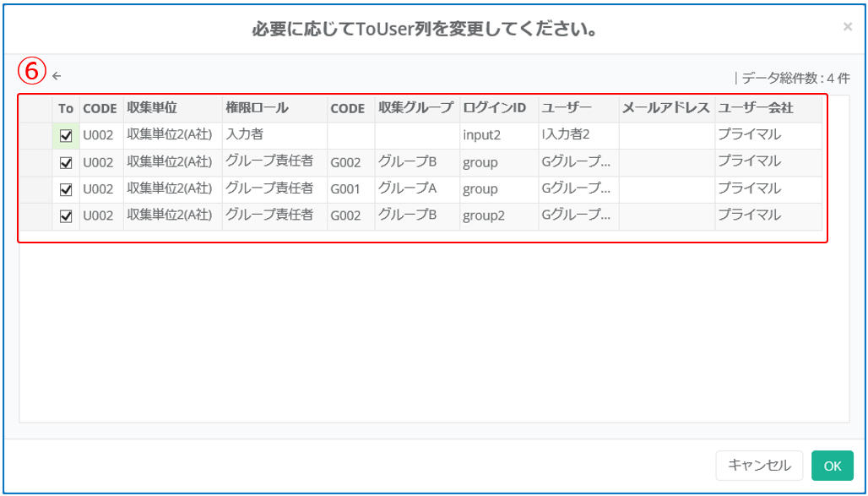Click the 収集グループ column header

click(x=416, y=109)
